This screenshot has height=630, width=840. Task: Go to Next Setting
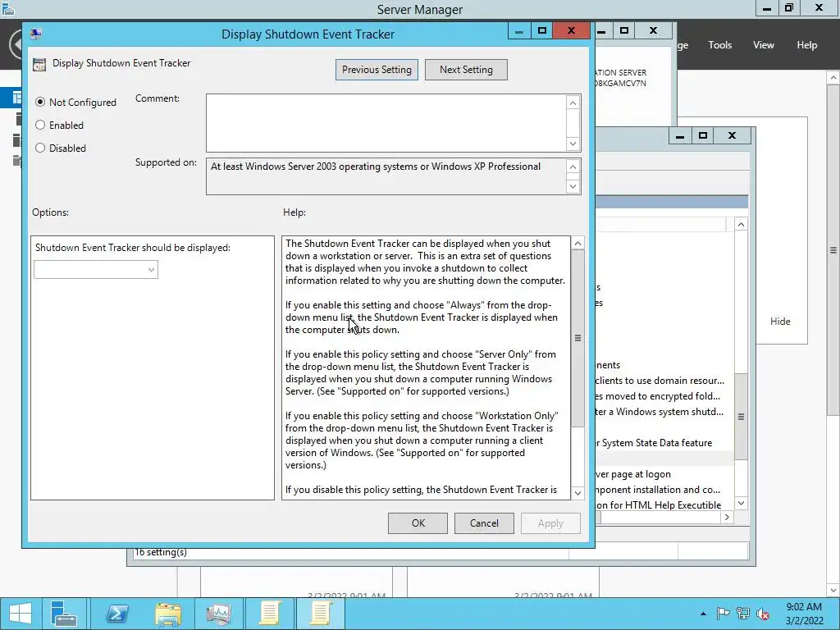(x=466, y=70)
